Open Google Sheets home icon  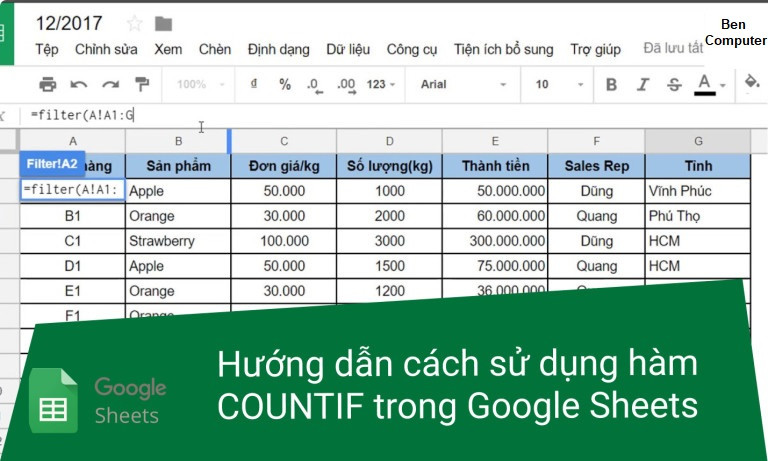click(6, 33)
